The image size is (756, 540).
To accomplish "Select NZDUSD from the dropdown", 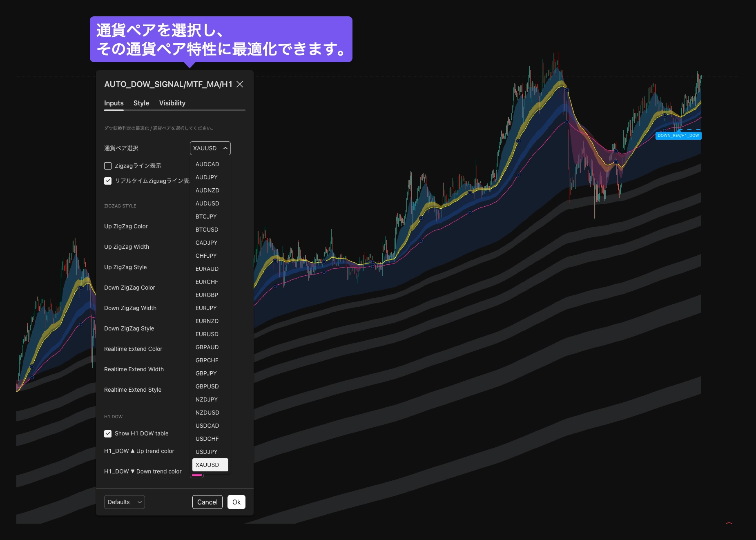I will pos(210,413).
